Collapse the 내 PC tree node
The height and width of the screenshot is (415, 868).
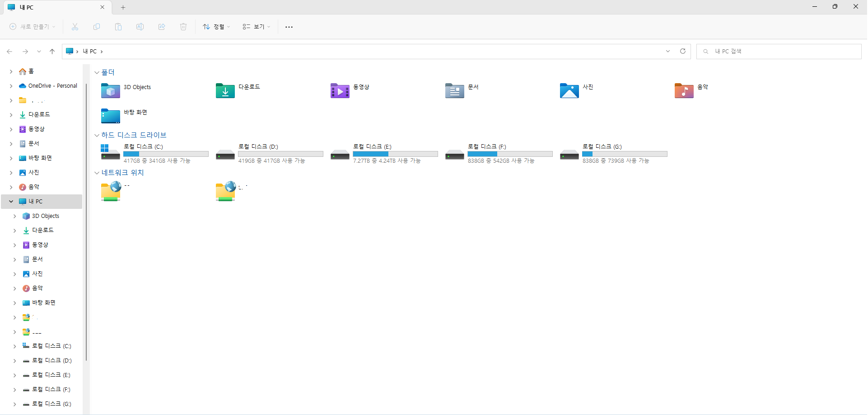click(11, 202)
